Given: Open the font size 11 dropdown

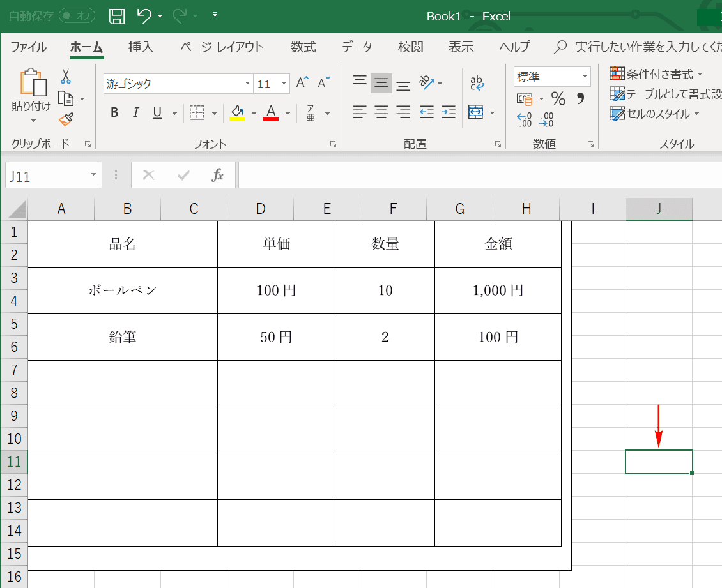Looking at the screenshot, I should click(x=284, y=83).
